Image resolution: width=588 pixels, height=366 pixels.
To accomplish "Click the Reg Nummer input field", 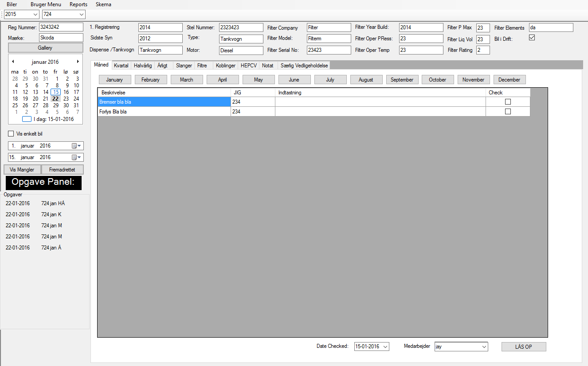I will [61, 27].
